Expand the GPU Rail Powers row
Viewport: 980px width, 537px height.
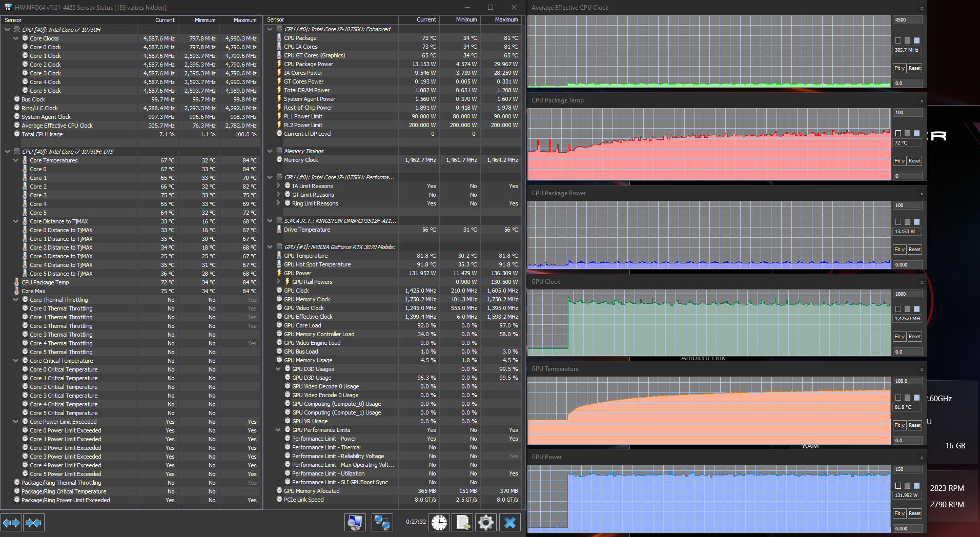pyautogui.click(x=278, y=282)
